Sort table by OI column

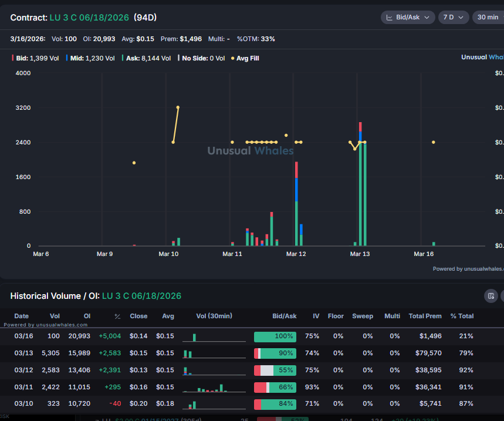[87, 316]
